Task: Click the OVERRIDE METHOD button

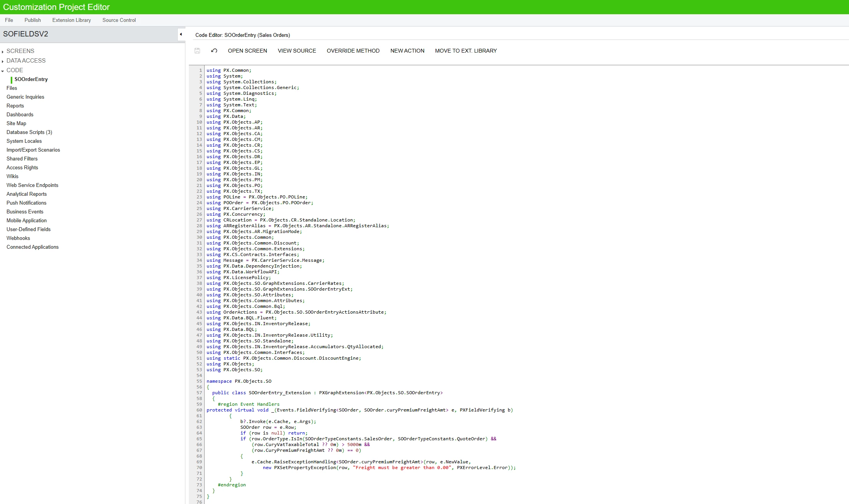Action: [x=353, y=51]
